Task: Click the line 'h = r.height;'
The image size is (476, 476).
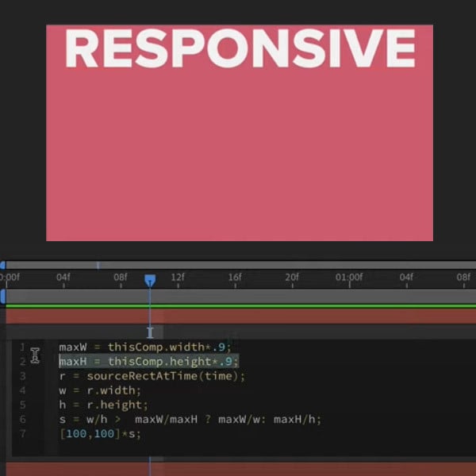Action: coord(103,405)
